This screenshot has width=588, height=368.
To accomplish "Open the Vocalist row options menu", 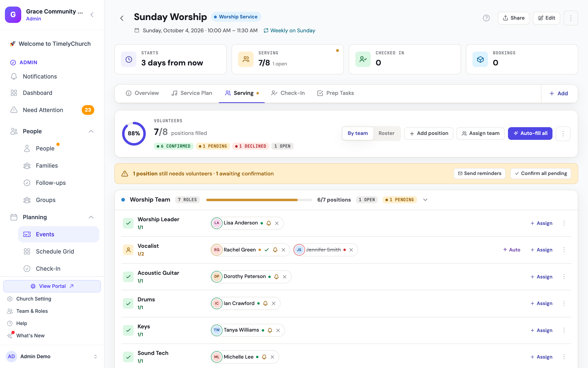I will 564,250.
